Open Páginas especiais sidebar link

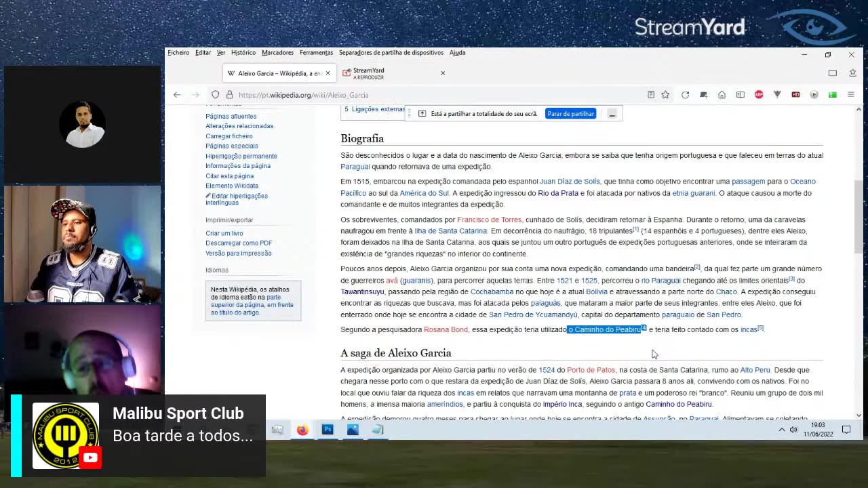(x=232, y=146)
